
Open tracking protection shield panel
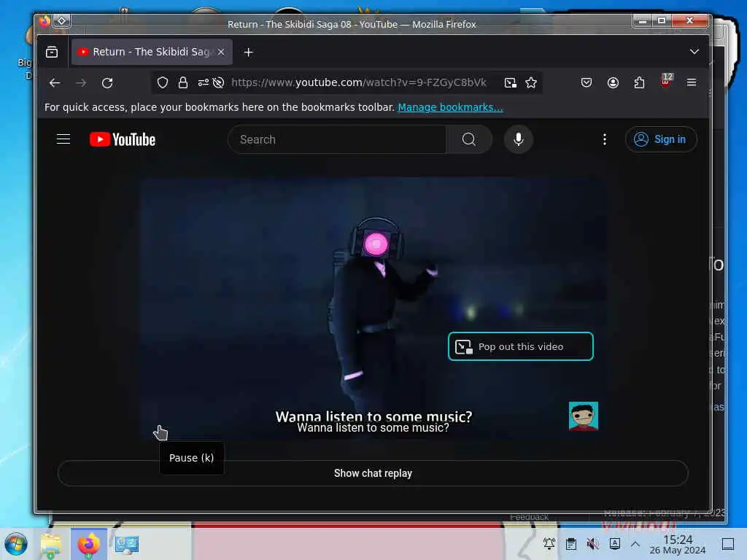163,83
